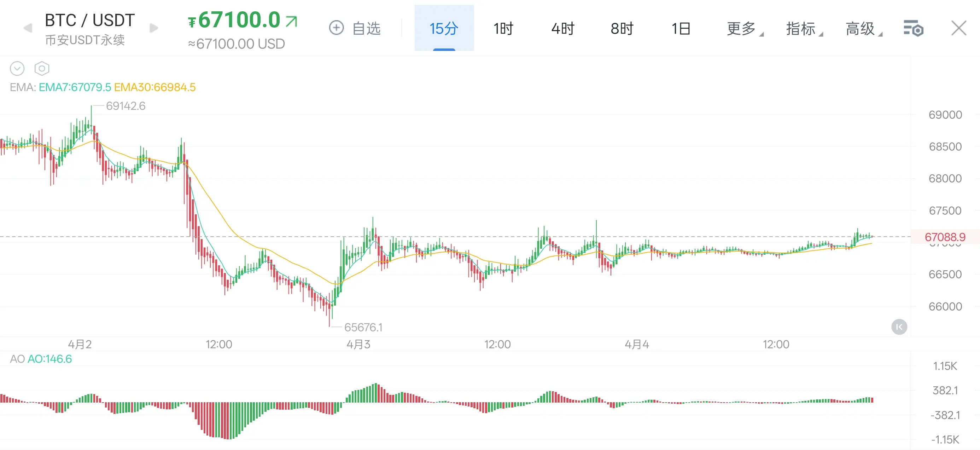Switch to 8时 timeframe
This screenshot has width=980, height=450.
(622, 29)
